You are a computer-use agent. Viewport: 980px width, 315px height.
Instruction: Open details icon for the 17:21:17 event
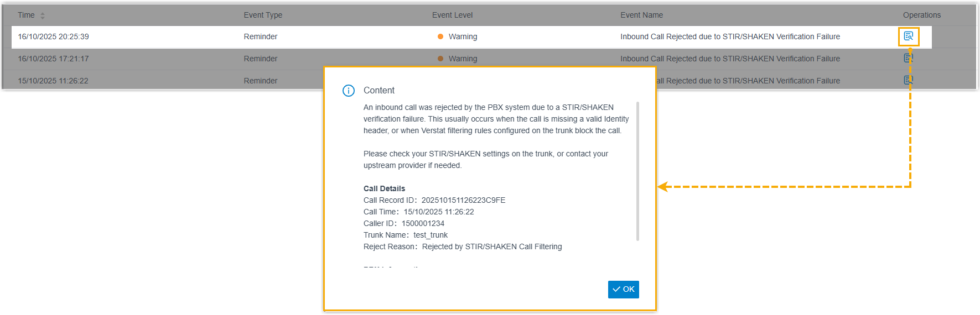pyautogui.click(x=908, y=58)
